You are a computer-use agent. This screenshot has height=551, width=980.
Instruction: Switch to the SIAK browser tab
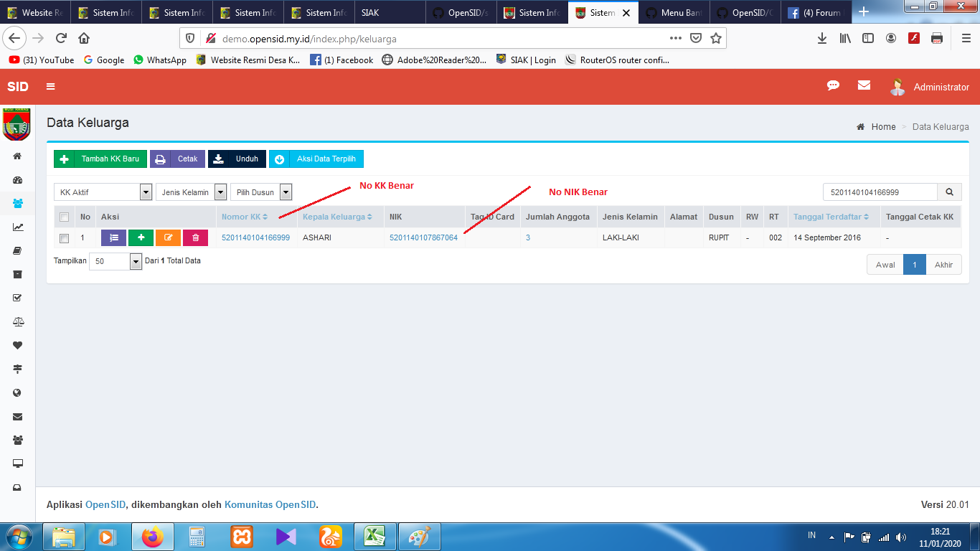390,13
